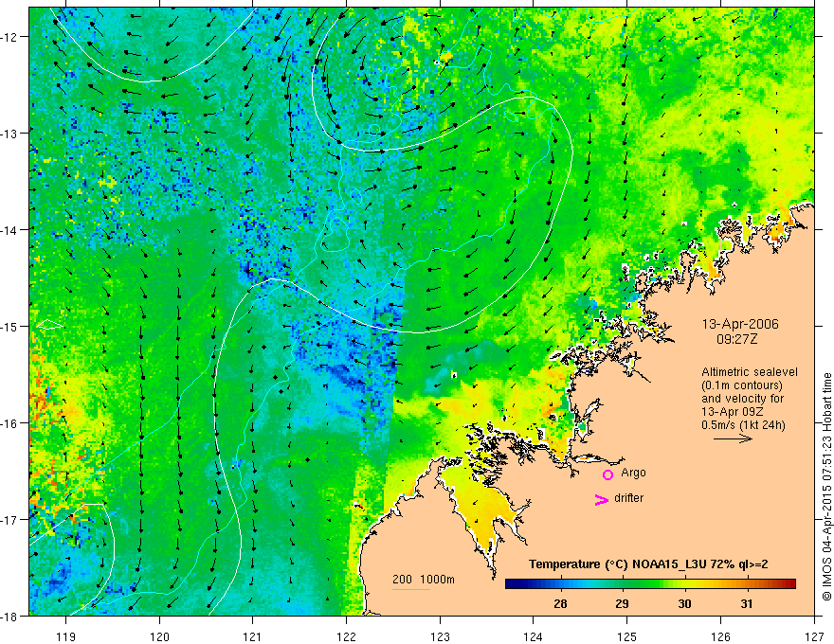The width and height of the screenshot is (834, 644).
Task: Click the 200 1000m depth contour label
Action: click(x=424, y=580)
